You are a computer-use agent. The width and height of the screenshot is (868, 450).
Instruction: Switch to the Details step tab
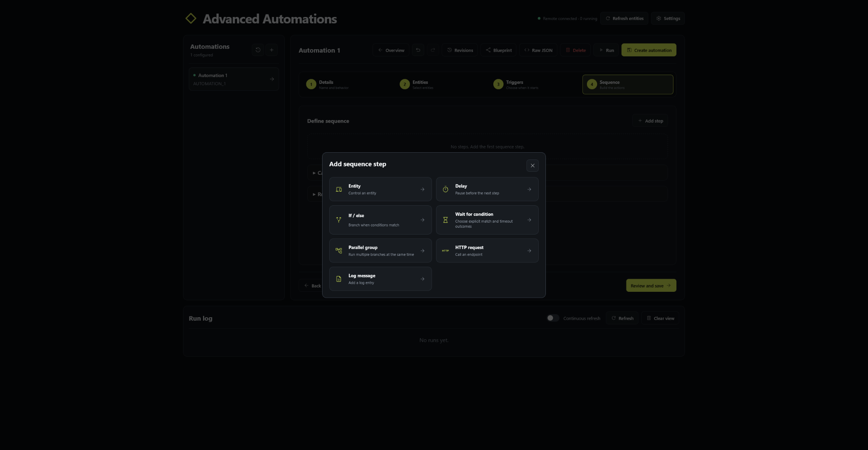click(347, 84)
